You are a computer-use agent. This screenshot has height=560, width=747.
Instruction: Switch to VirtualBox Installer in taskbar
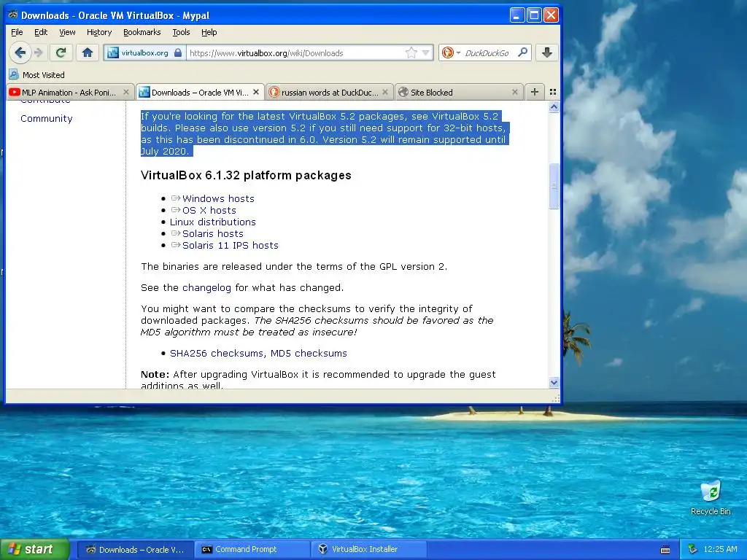click(x=368, y=549)
